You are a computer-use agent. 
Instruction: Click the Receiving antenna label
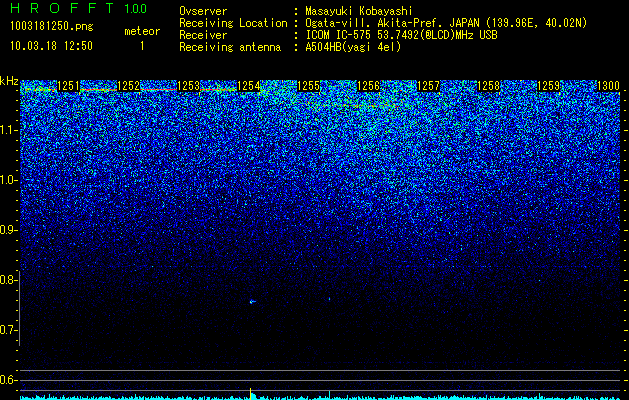(230, 47)
